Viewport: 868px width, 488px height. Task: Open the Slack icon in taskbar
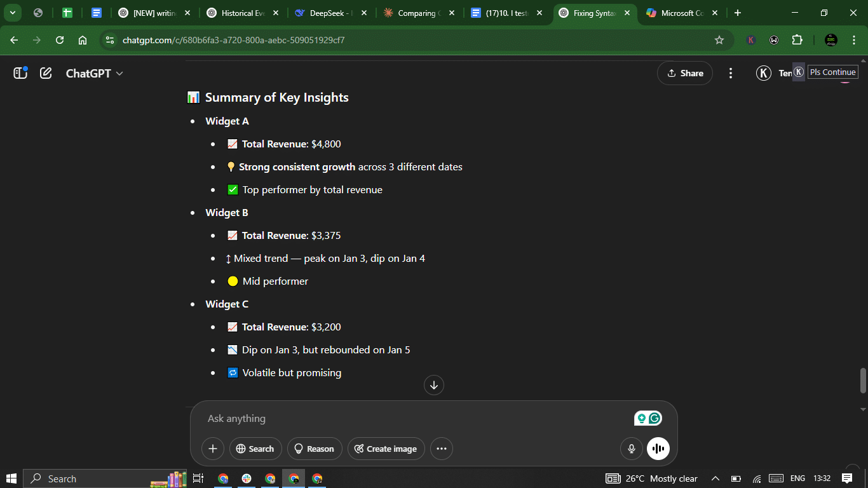(x=247, y=478)
